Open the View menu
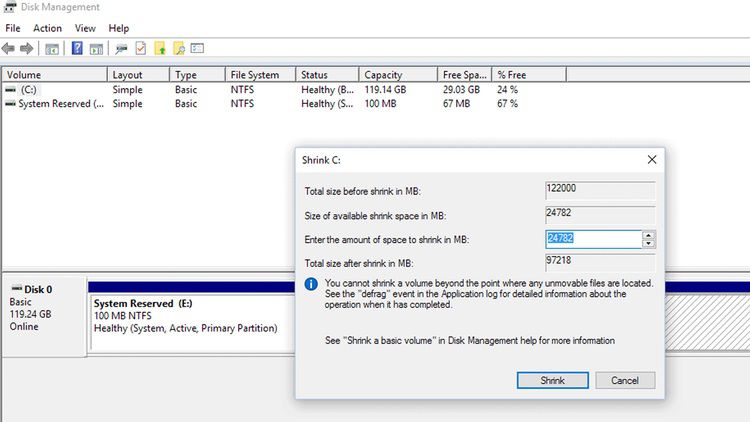Image resolution: width=750 pixels, height=422 pixels. 86,28
